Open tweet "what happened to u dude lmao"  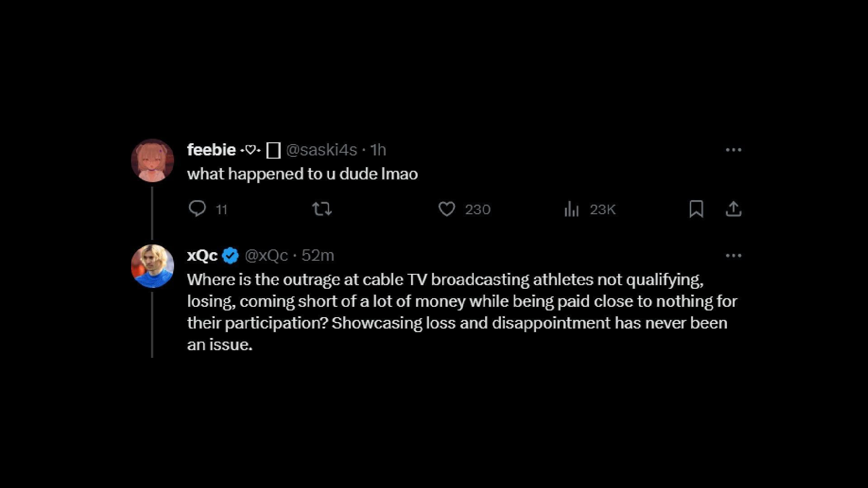pyautogui.click(x=302, y=174)
